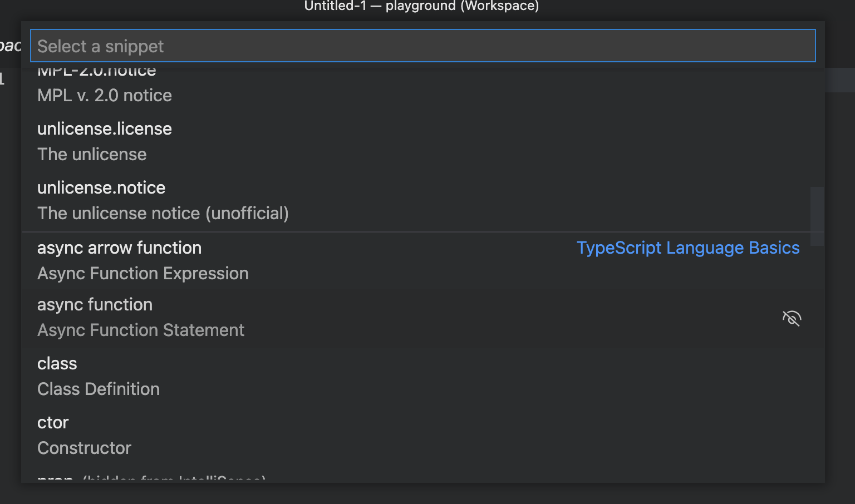
Task: Select the "async function" snippet row
Action: [x=95, y=304]
